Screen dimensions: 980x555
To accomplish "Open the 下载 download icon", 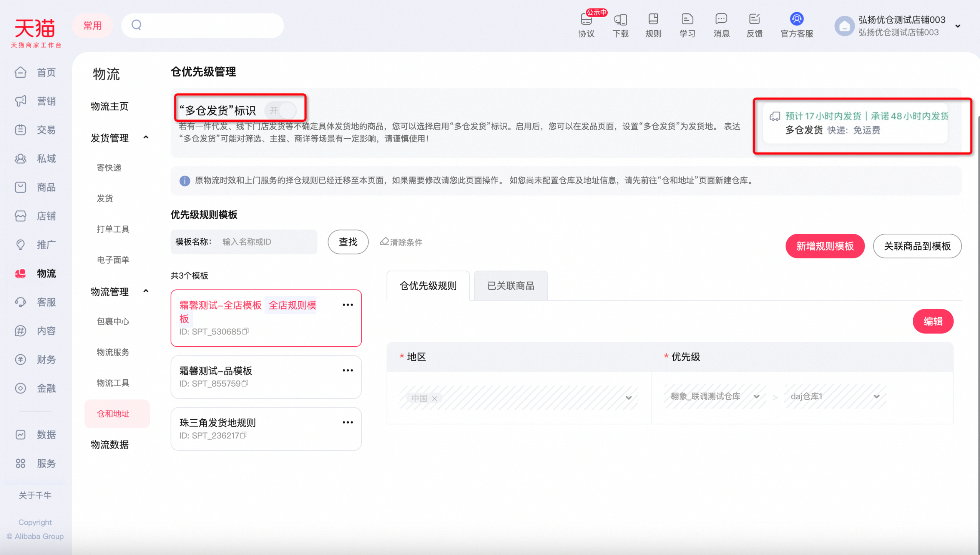I will click(x=620, y=25).
